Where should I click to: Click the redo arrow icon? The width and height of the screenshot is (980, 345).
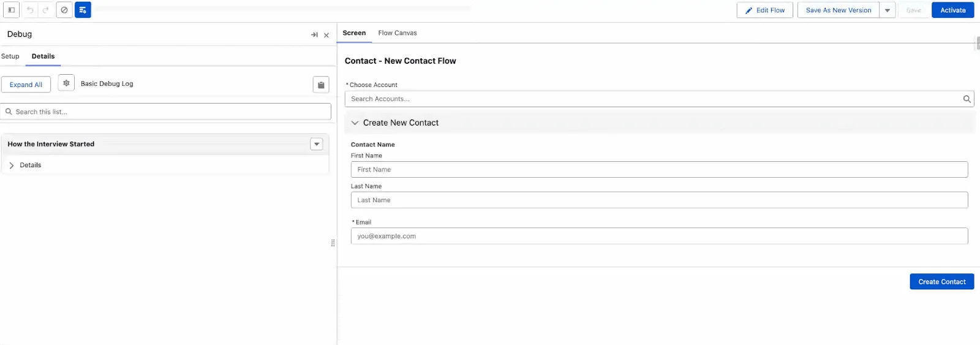45,10
